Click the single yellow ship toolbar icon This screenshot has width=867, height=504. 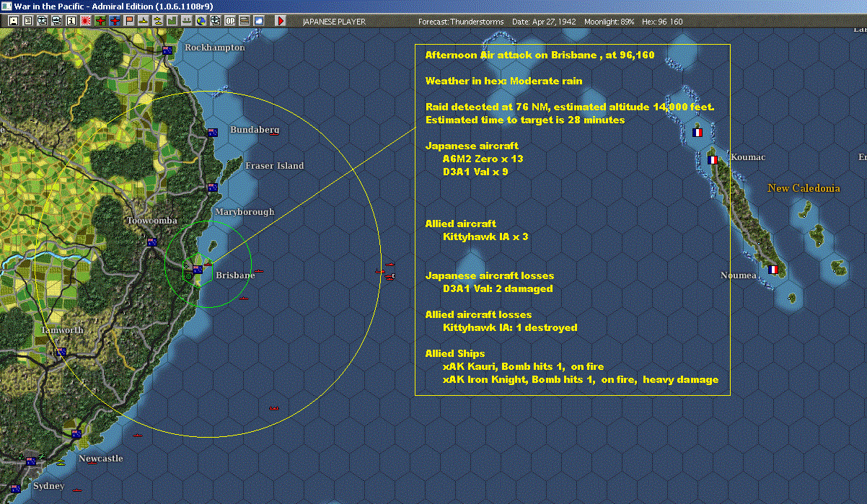tap(144, 21)
